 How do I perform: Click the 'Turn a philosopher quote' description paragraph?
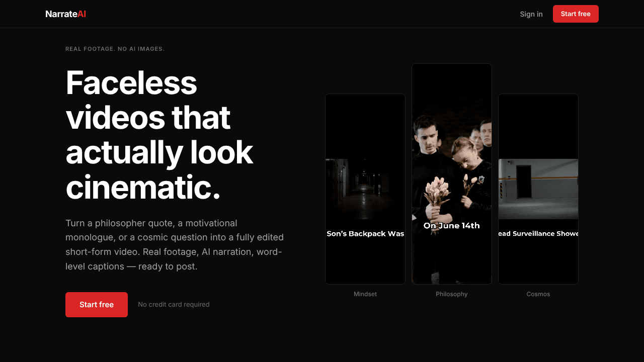[175, 245]
